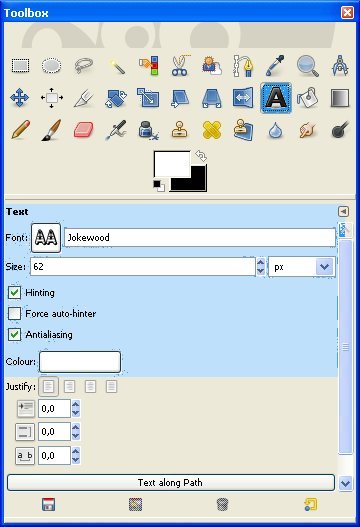360x527 pixels.
Task: Select the Paths tool
Action: click(243, 66)
